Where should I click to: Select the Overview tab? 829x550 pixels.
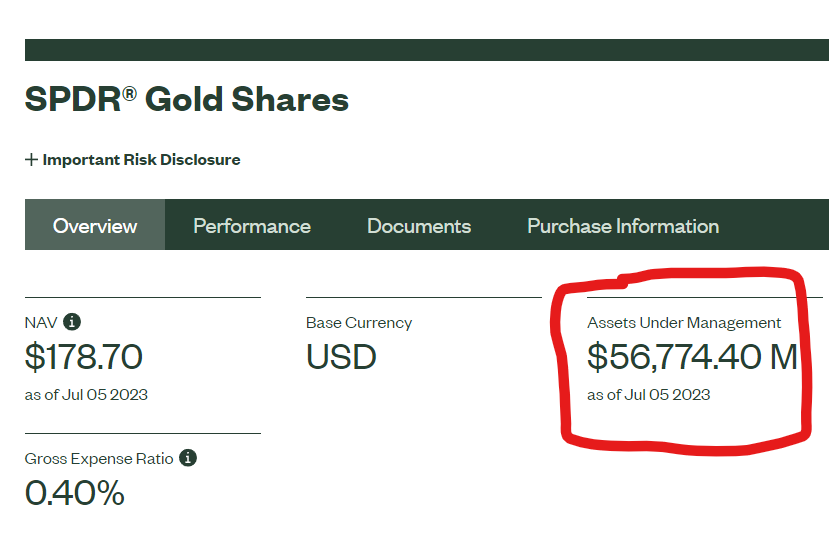(x=95, y=225)
